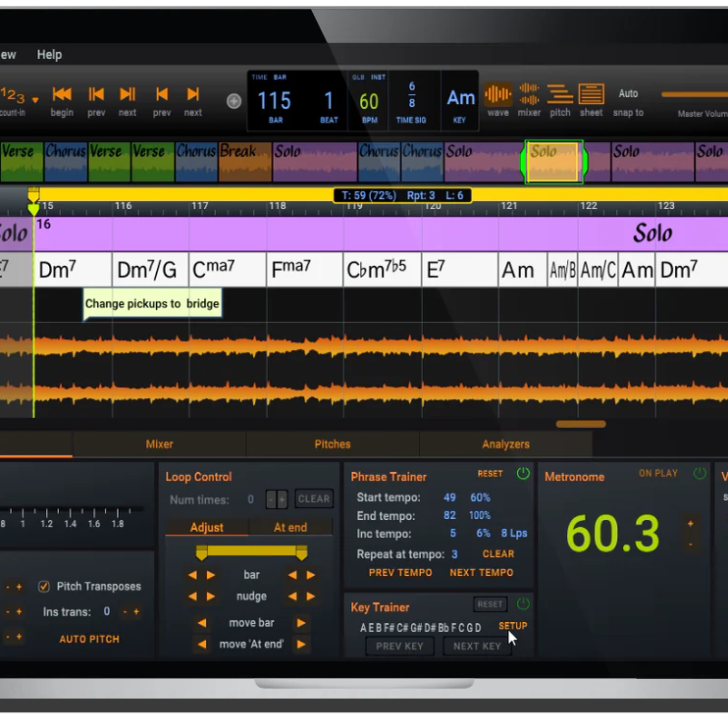Viewport: 728px width, 728px height.
Task: Click the BPM value 60
Action: (369, 101)
